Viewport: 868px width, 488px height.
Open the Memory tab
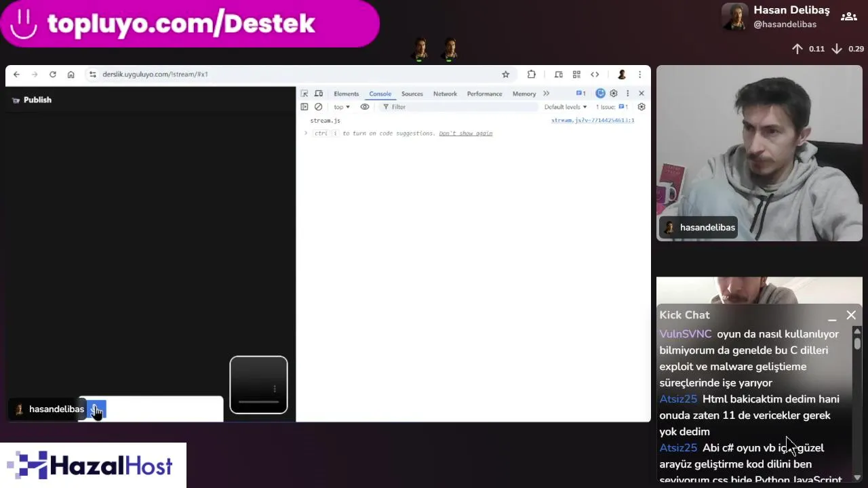click(524, 94)
